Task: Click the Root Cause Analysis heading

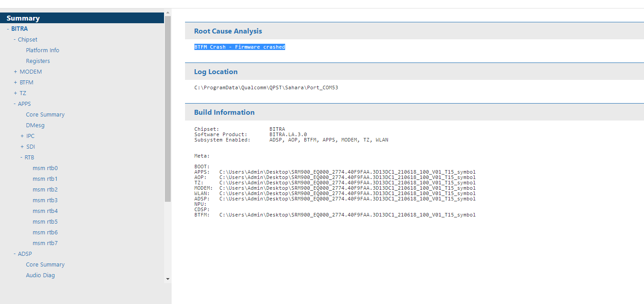Action: (x=228, y=31)
